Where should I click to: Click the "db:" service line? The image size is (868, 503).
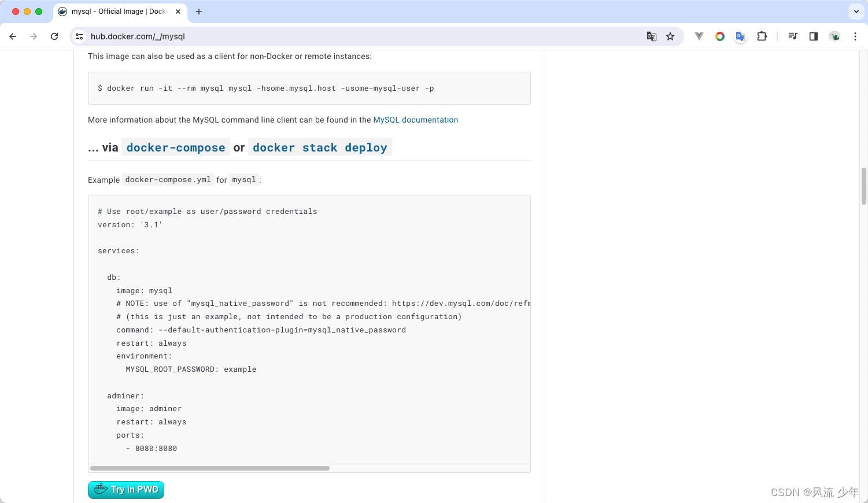pyautogui.click(x=114, y=278)
